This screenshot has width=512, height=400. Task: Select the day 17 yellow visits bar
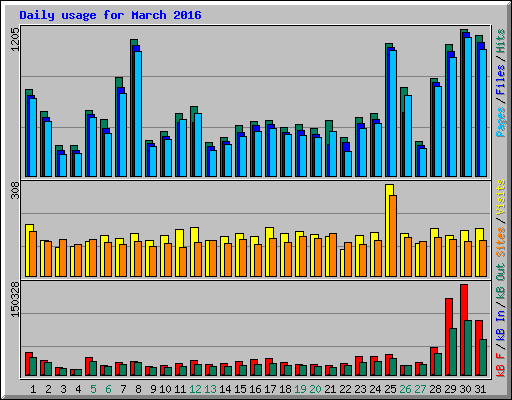pos(268,252)
